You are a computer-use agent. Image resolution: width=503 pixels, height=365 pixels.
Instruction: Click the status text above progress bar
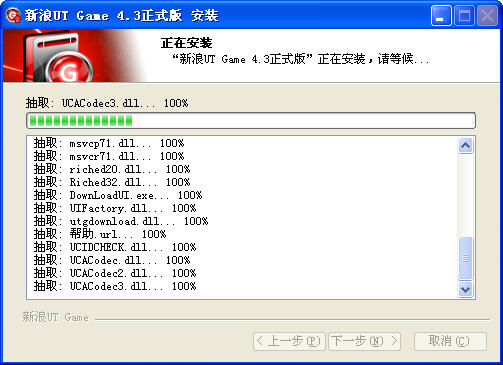point(107,103)
